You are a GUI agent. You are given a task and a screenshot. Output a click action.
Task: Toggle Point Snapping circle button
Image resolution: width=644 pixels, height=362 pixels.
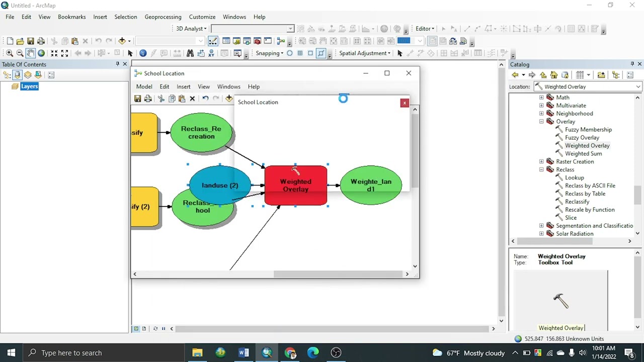pyautogui.click(x=290, y=53)
